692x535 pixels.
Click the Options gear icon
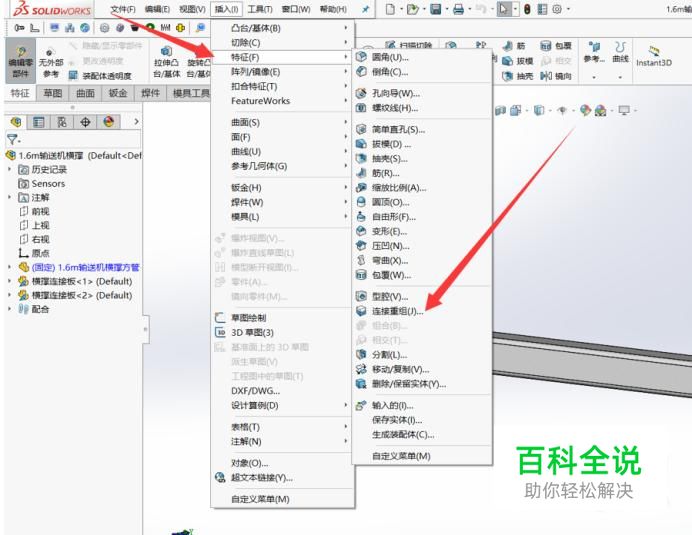pyautogui.click(x=557, y=9)
